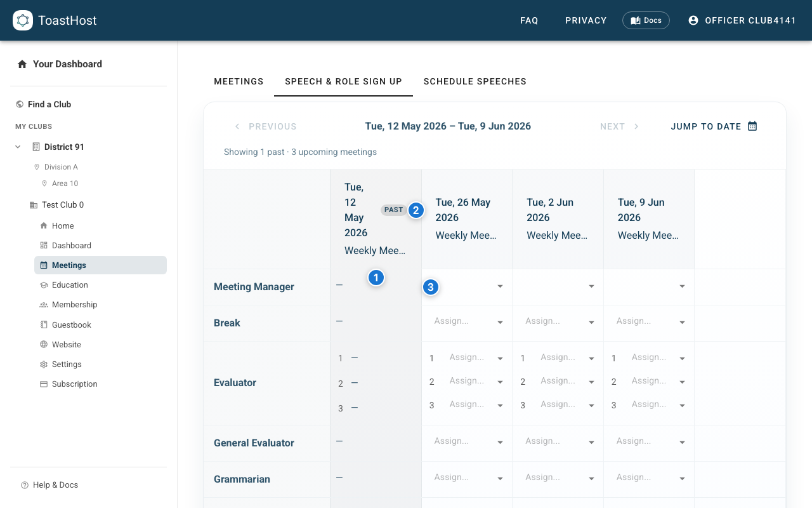Click the Home sidebar icon

pos(44,225)
